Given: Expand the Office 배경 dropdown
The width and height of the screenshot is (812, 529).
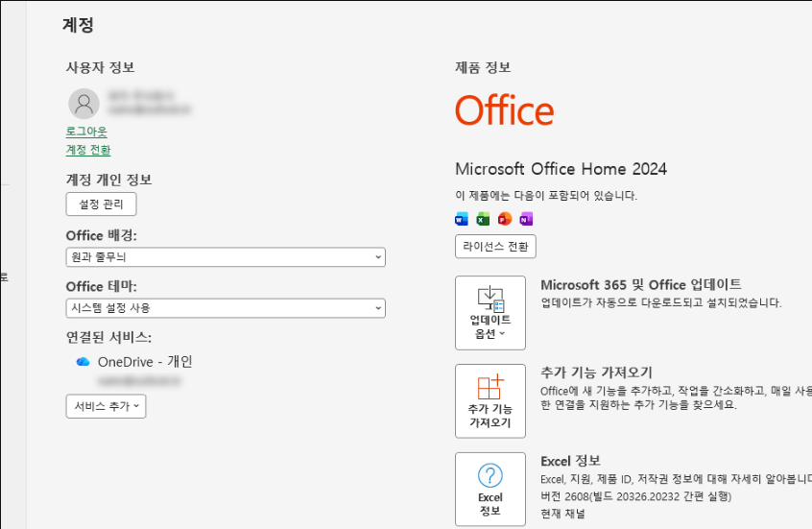Looking at the screenshot, I should point(226,257).
